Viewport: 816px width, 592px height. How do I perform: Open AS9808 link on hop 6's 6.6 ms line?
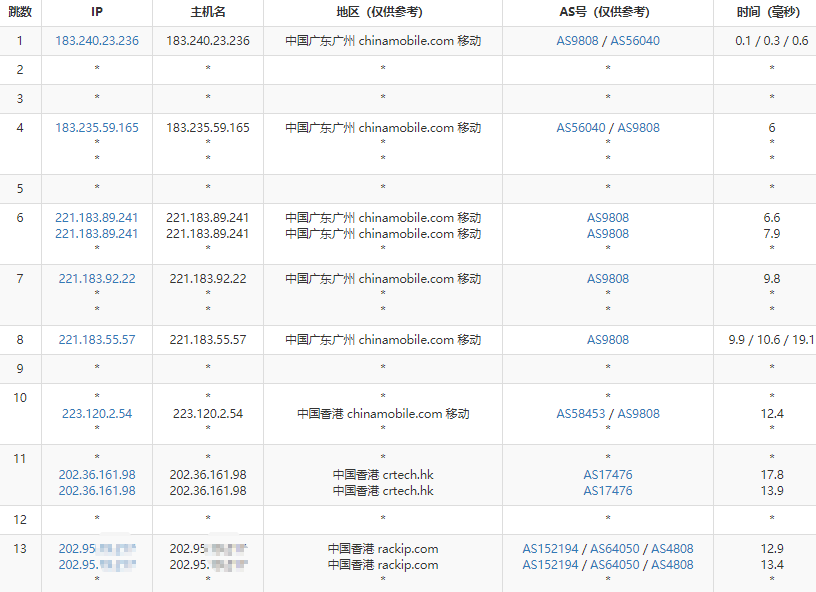point(608,217)
